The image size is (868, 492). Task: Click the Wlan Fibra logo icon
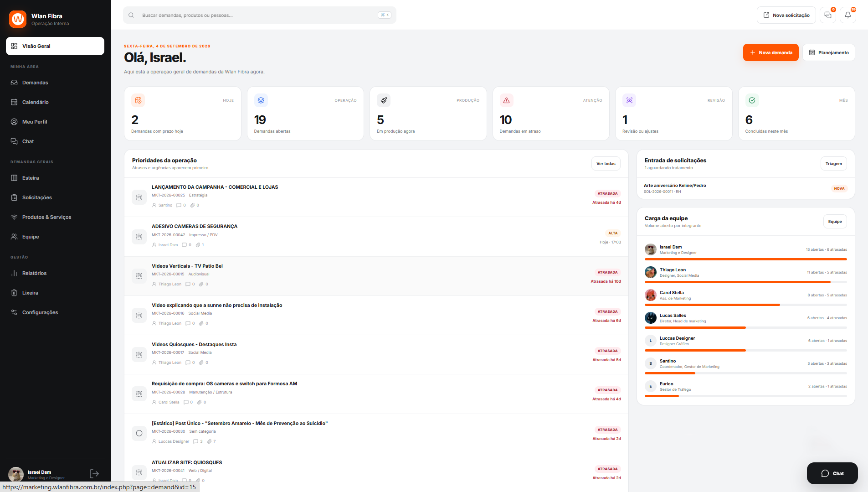pyautogui.click(x=18, y=19)
